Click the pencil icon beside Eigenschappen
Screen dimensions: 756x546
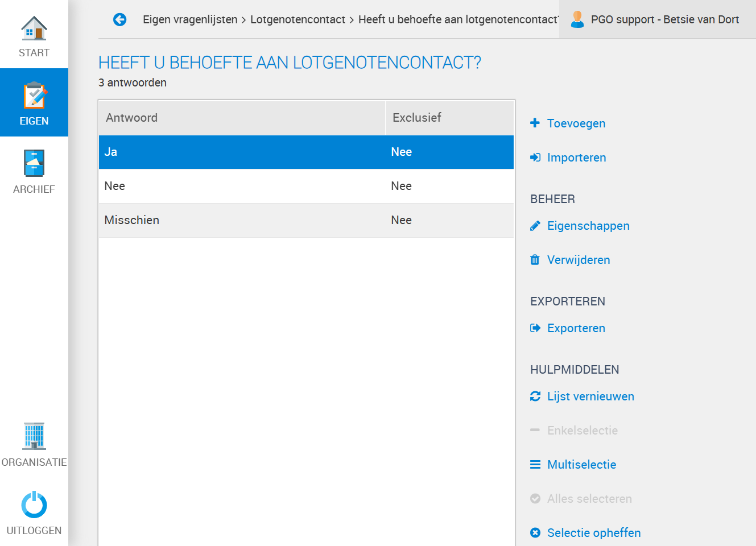point(535,226)
